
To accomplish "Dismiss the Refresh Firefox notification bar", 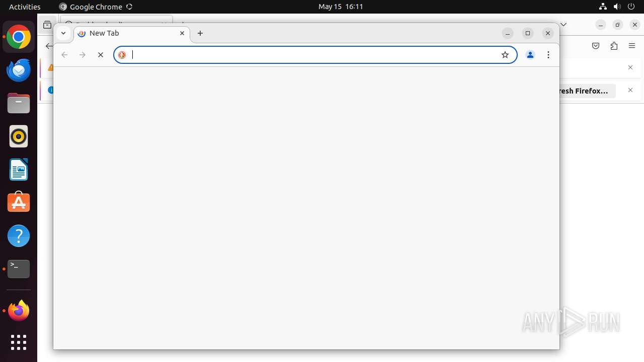I will point(630,90).
